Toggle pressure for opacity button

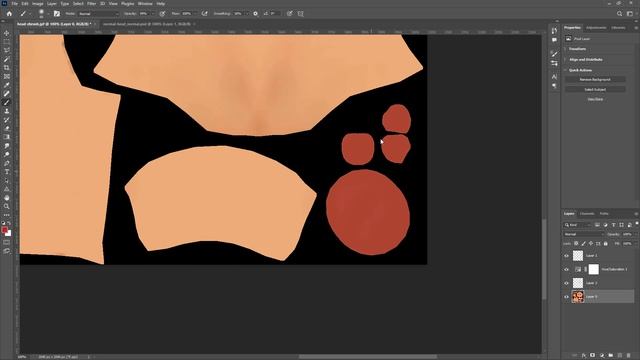162,13
